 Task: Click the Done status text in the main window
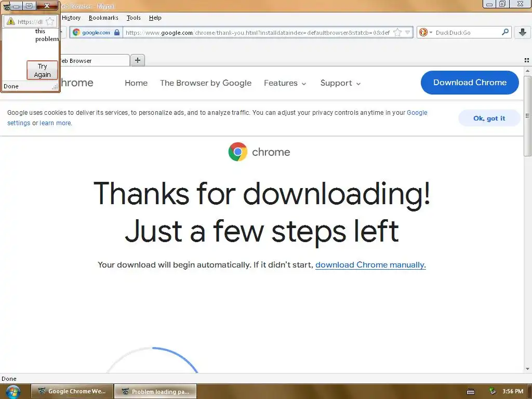pos(9,379)
